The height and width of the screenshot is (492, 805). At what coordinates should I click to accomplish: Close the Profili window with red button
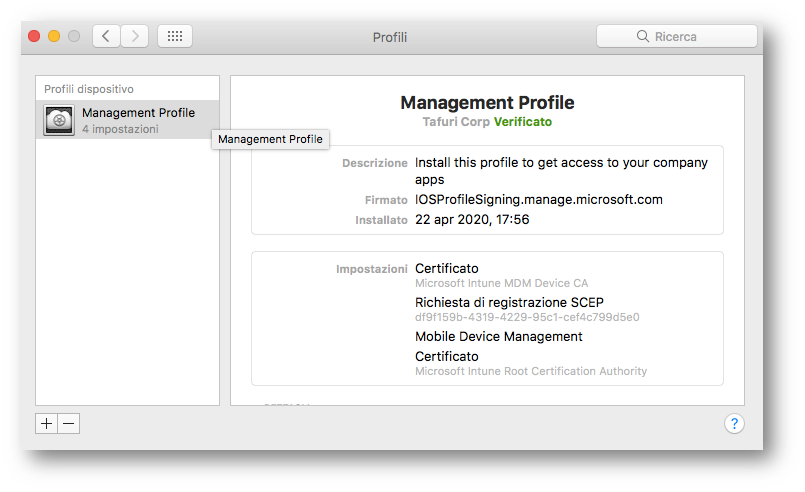pyautogui.click(x=34, y=36)
